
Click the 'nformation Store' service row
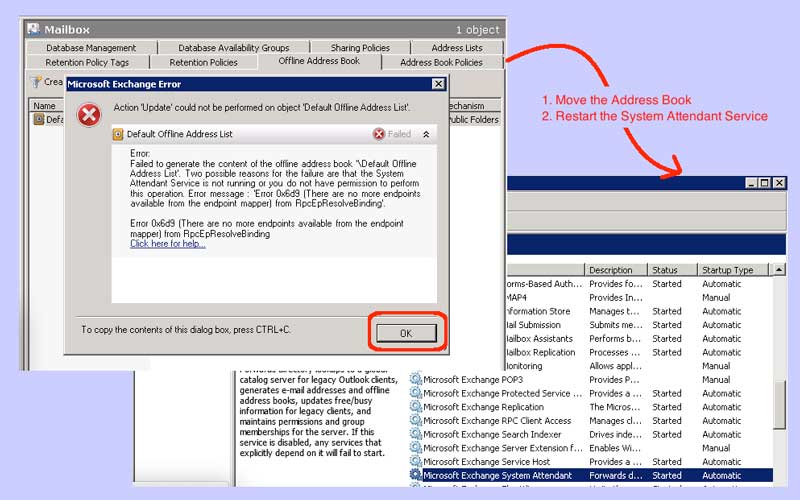pyautogui.click(x=639, y=311)
